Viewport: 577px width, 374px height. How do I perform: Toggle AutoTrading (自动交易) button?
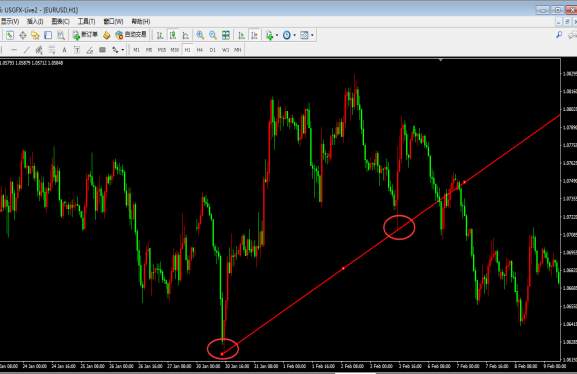coord(131,35)
